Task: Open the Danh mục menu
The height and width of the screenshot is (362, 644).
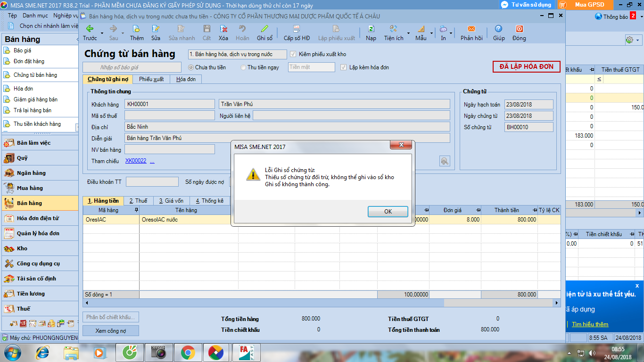Action: (x=35, y=16)
